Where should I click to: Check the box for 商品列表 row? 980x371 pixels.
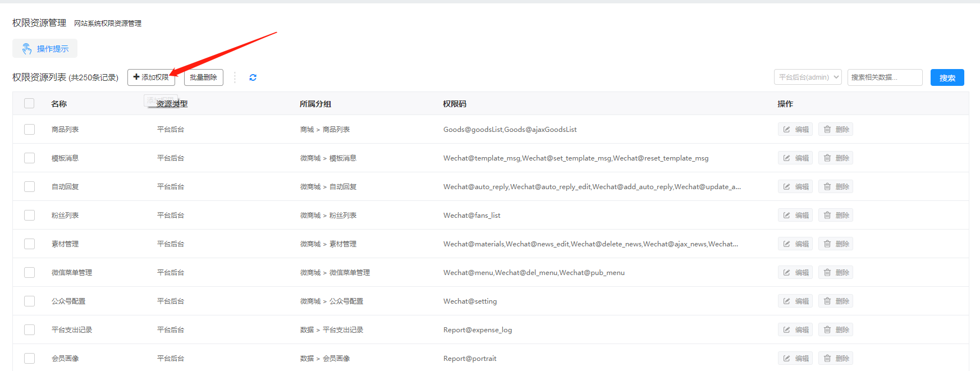(29, 130)
